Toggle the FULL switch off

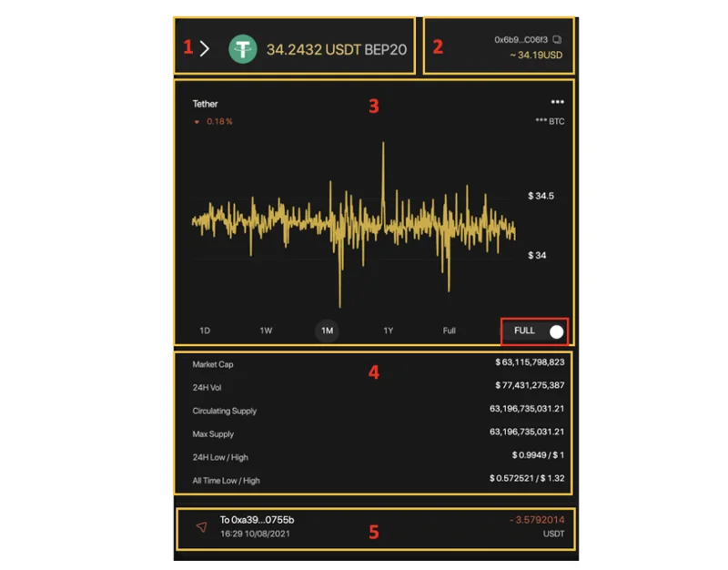pos(556,331)
